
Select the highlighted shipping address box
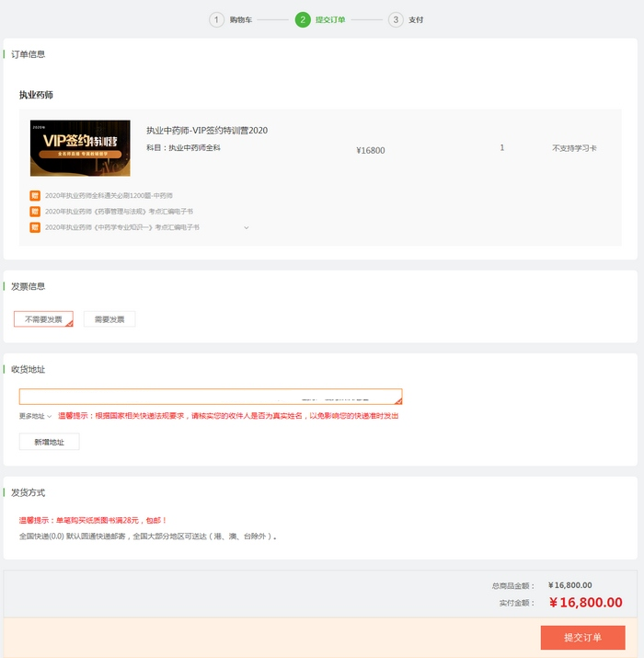click(211, 397)
